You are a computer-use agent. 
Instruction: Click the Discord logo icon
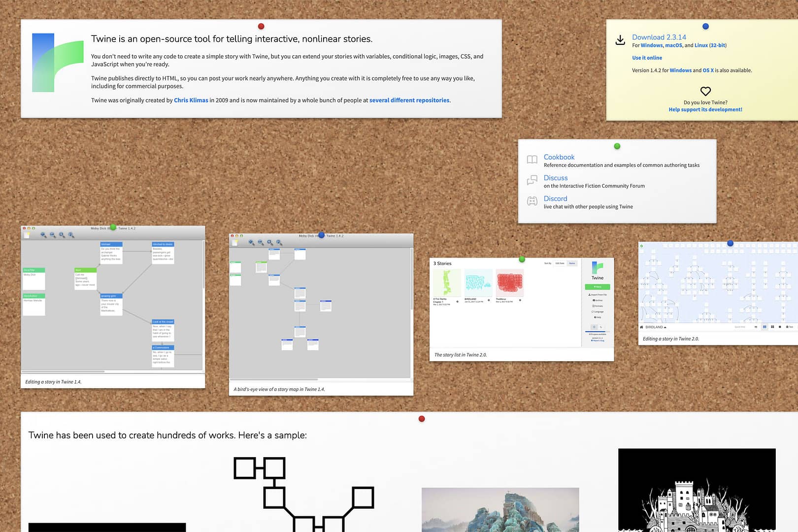(532, 201)
